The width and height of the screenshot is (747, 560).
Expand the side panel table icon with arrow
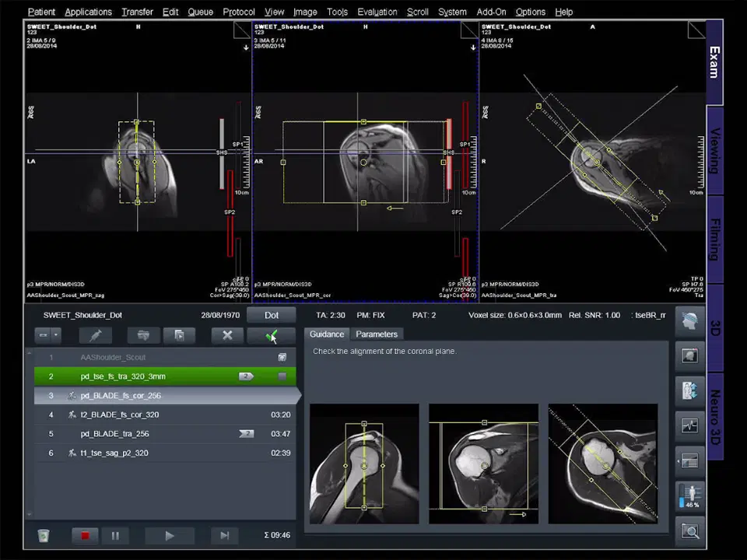(689, 460)
